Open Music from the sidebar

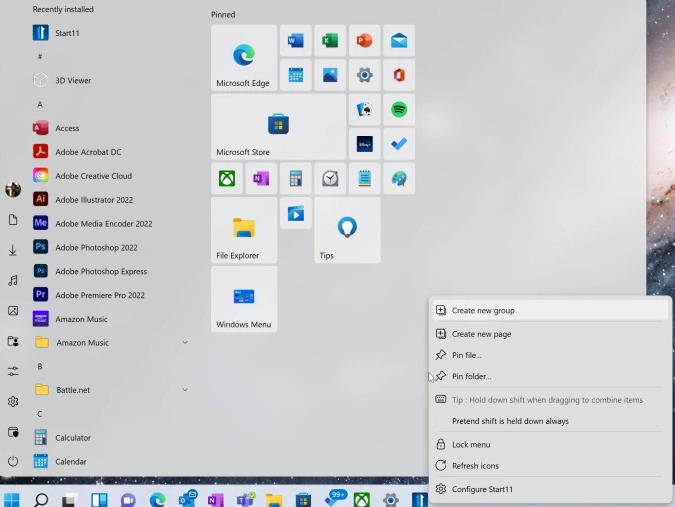(x=13, y=281)
